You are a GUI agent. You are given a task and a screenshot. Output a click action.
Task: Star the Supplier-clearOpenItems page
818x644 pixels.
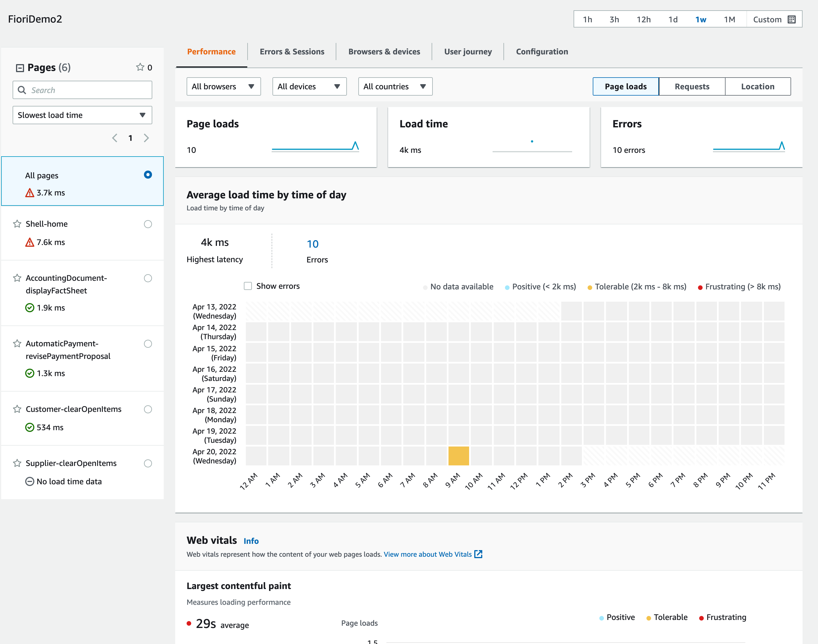tap(17, 463)
